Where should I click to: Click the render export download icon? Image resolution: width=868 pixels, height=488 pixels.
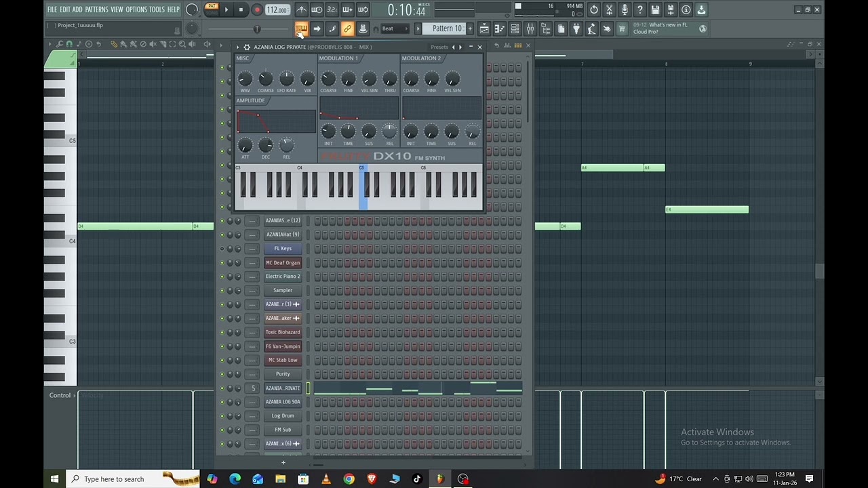[701, 9]
